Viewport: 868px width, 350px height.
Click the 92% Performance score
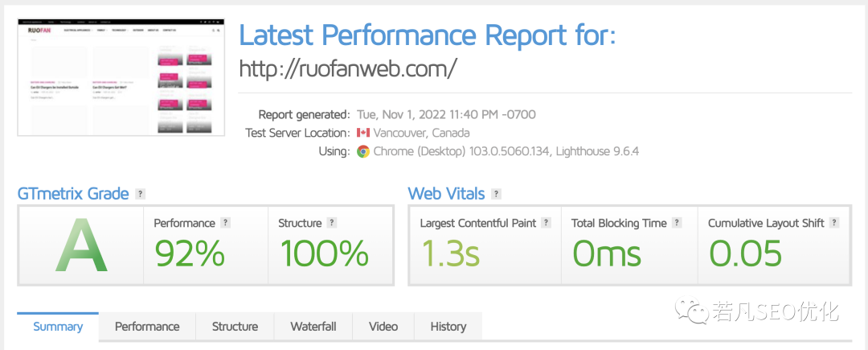click(x=190, y=253)
